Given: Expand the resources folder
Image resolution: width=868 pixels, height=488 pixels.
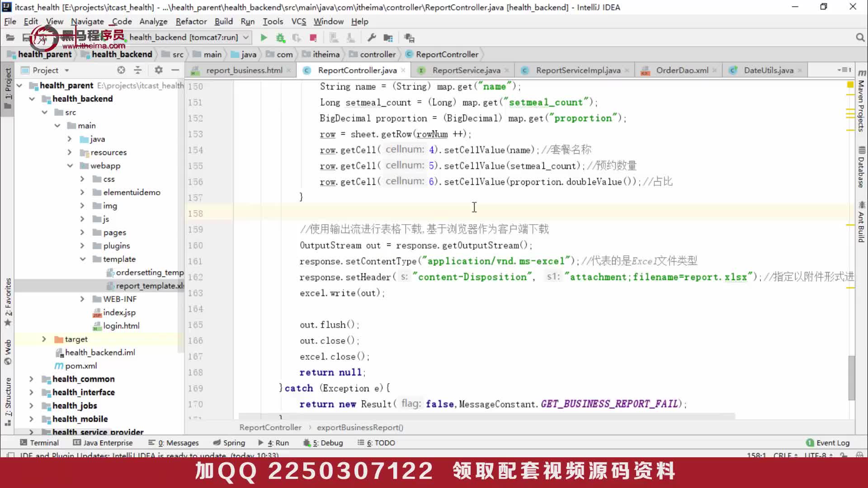Looking at the screenshot, I should tap(70, 152).
